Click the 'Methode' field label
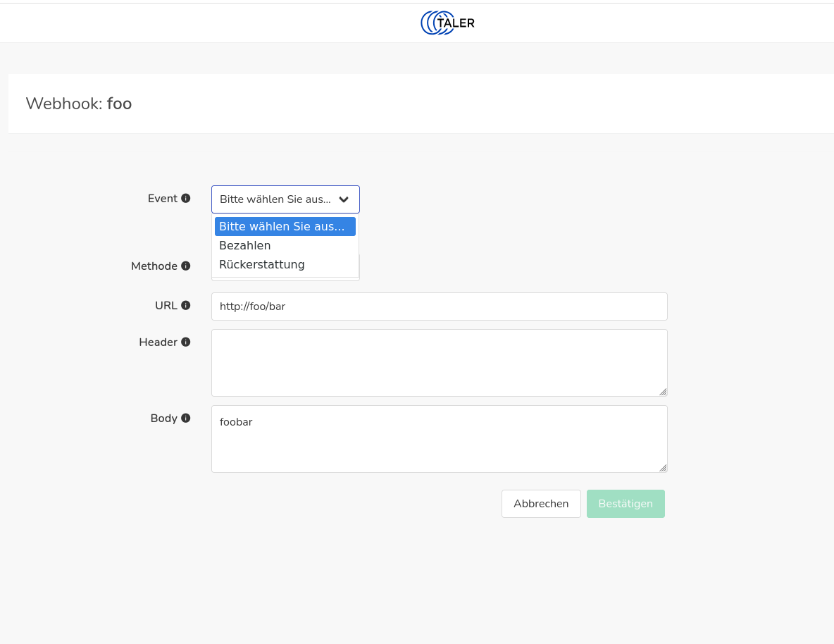 coord(154,266)
